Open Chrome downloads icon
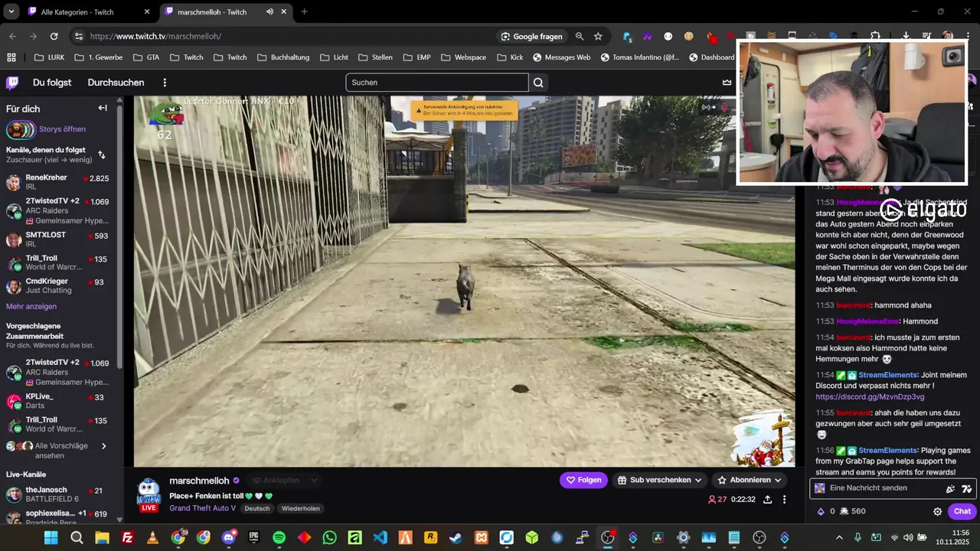Screen dimensions: 980x551 (x=906, y=36)
